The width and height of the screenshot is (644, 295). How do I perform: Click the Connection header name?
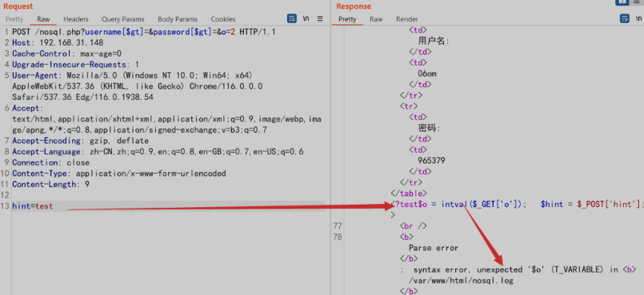coord(35,162)
